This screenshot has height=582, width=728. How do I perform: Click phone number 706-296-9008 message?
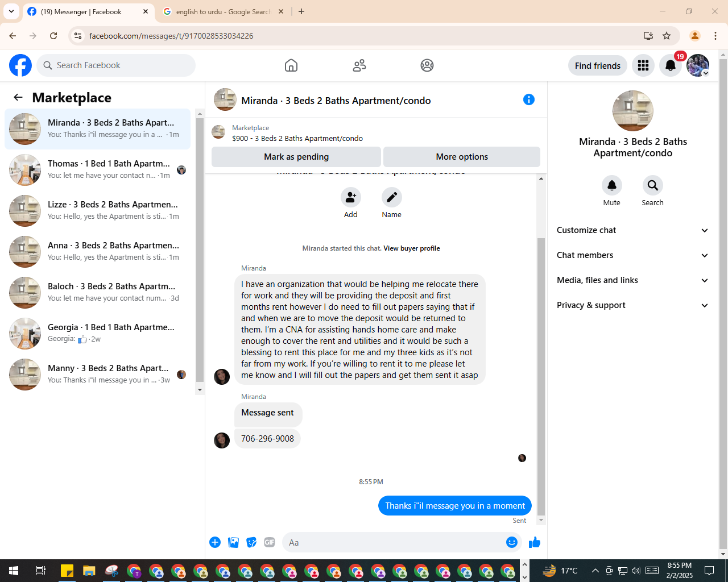tap(267, 439)
